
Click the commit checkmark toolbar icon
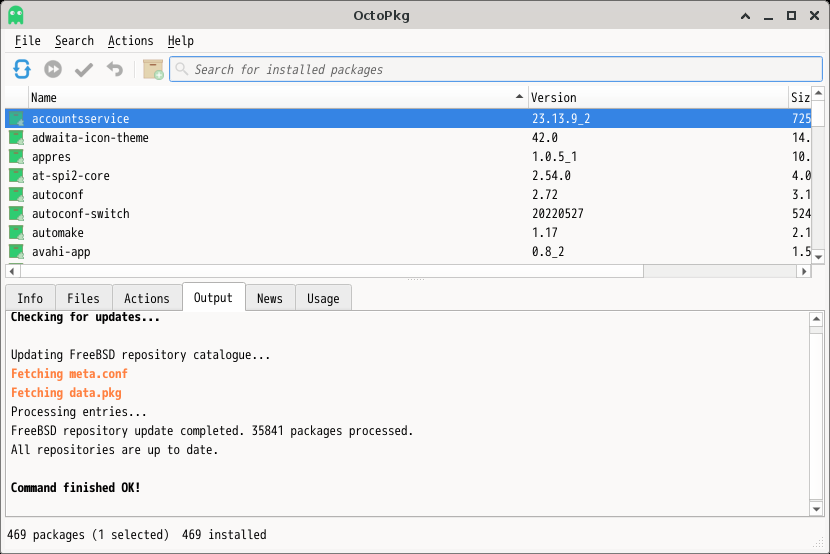tap(84, 69)
